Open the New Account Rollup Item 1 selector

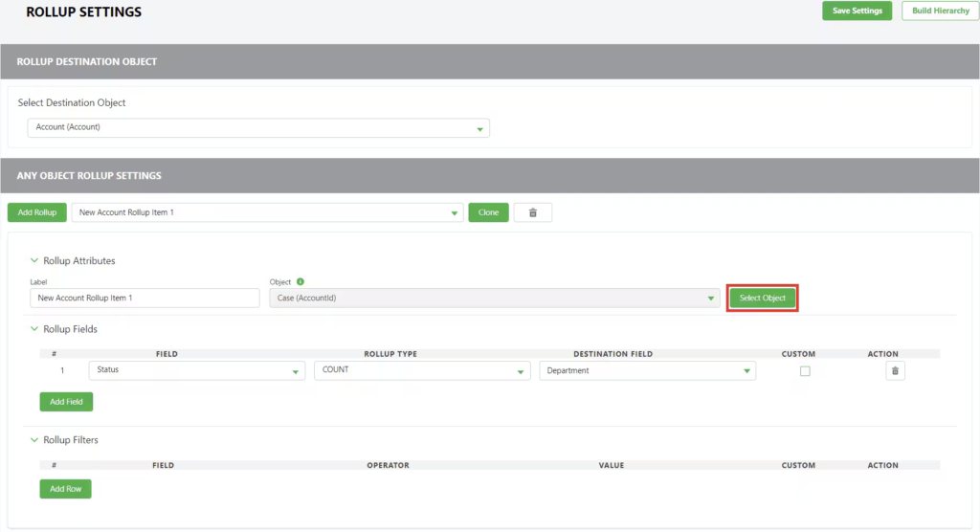268,212
